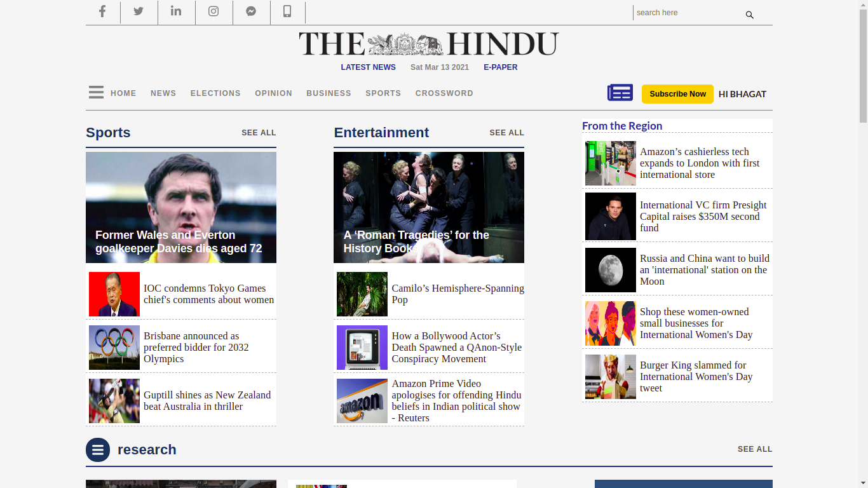Open 'A Roman Tragedies for the History Books' headline
This screenshot has height=488, width=868.
(x=416, y=242)
